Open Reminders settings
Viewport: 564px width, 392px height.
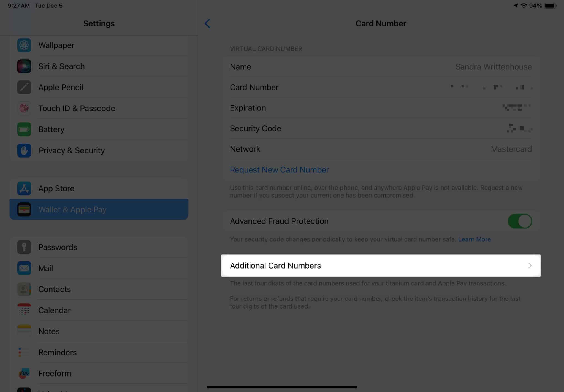[58, 352]
